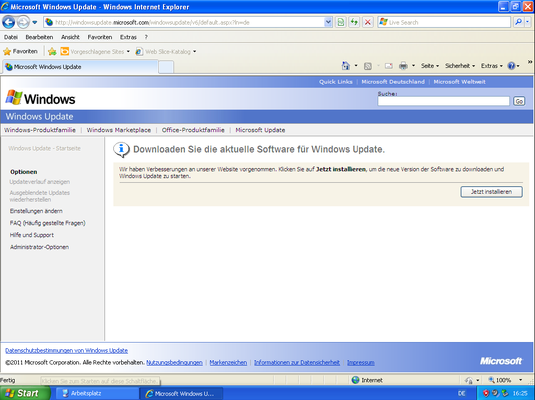
Task: Open the Extras command bar menu
Action: point(492,66)
